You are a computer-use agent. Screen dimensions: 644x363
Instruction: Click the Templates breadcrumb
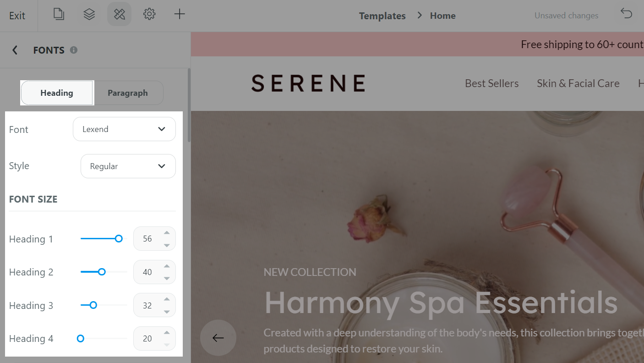coord(382,16)
